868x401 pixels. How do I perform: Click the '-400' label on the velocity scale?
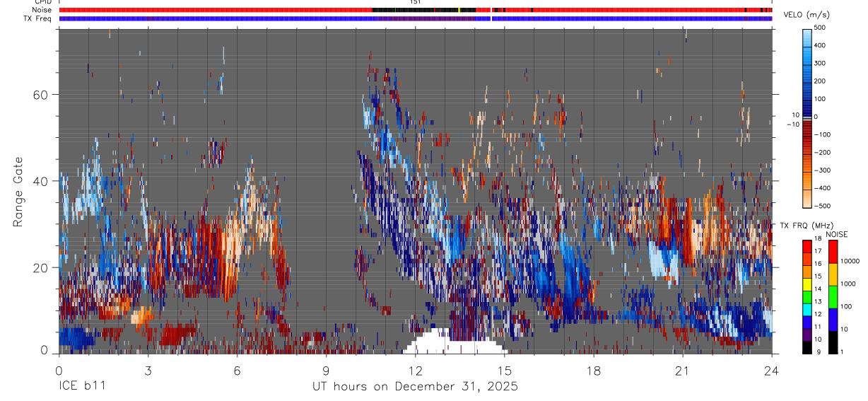(823, 188)
